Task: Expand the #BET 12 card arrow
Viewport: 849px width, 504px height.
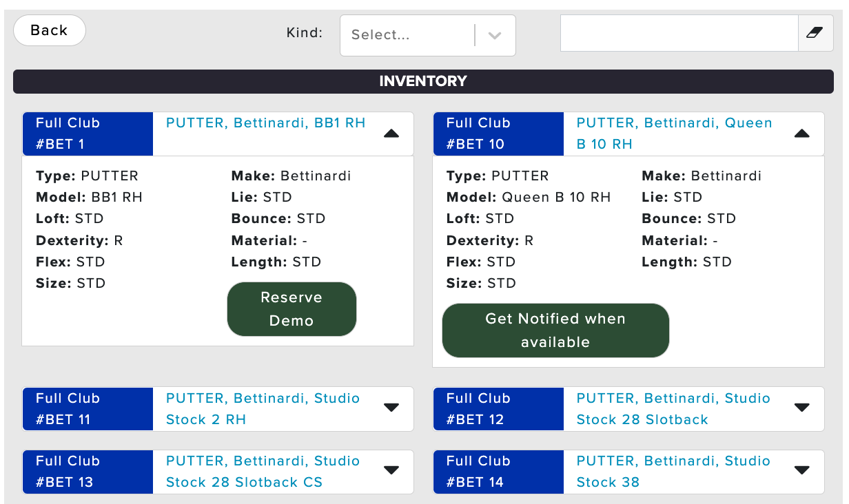Action: [801, 408]
